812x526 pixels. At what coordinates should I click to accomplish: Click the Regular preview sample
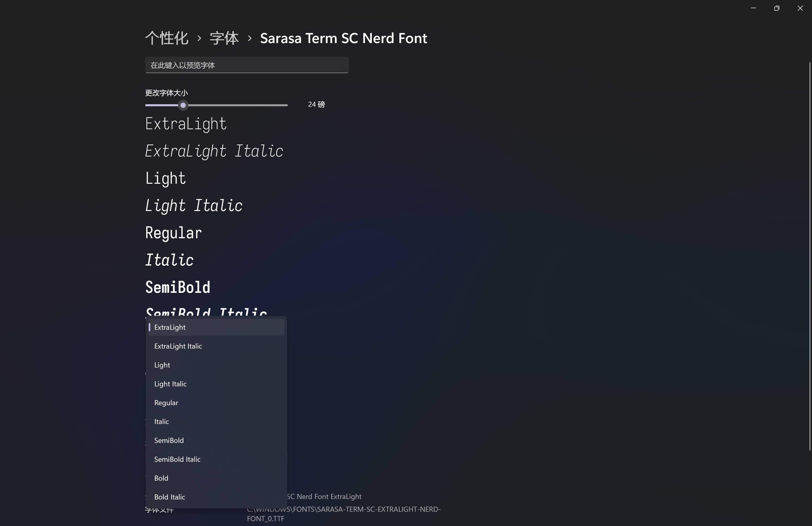click(173, 233)
